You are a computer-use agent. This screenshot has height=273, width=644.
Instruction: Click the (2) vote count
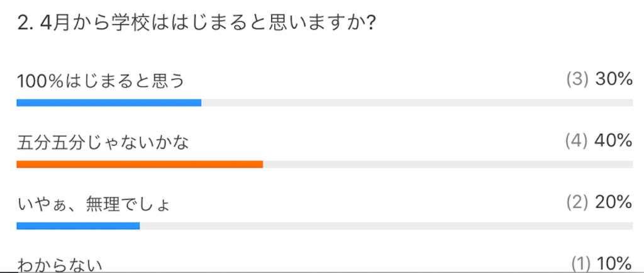[x=577, y=203]
